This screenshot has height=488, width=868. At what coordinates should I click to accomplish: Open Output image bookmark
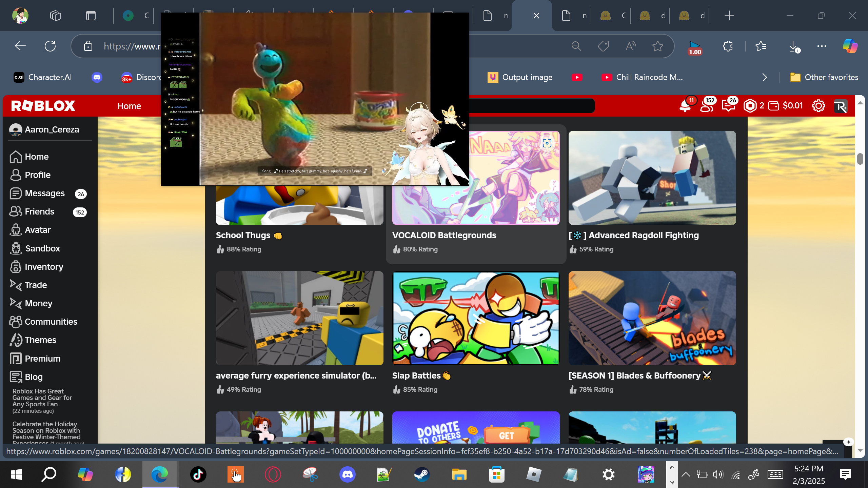point(520,77)
